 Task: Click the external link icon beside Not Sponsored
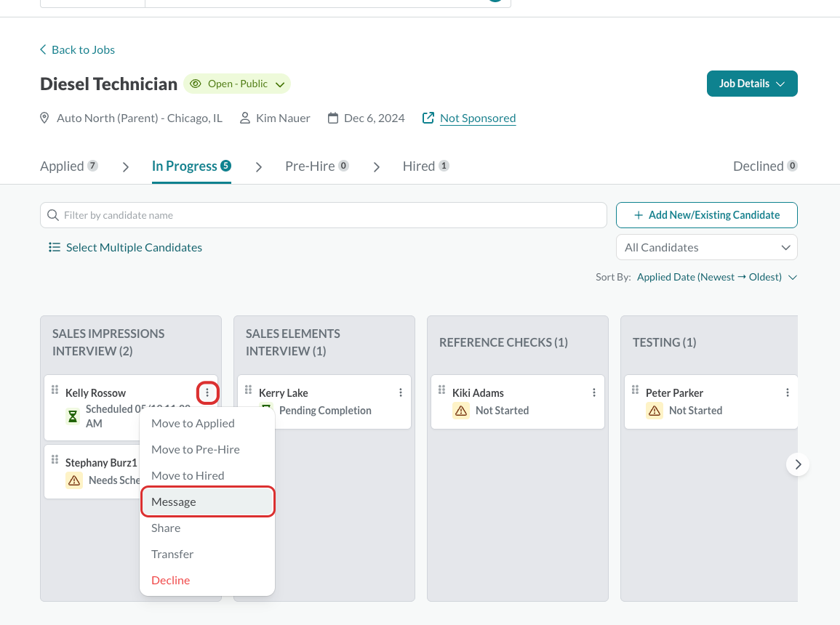pyautogui.click(x=428, y=118)
